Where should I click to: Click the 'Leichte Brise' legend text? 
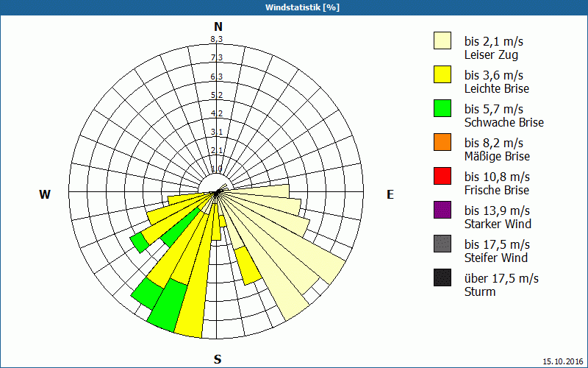click(497, 88)
